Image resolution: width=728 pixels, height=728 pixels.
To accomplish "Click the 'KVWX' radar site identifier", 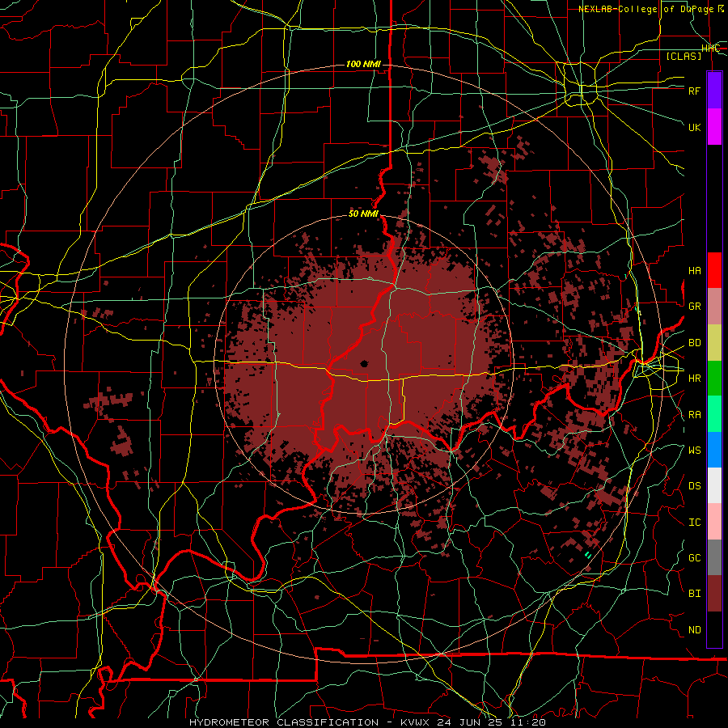I will 417,722.
